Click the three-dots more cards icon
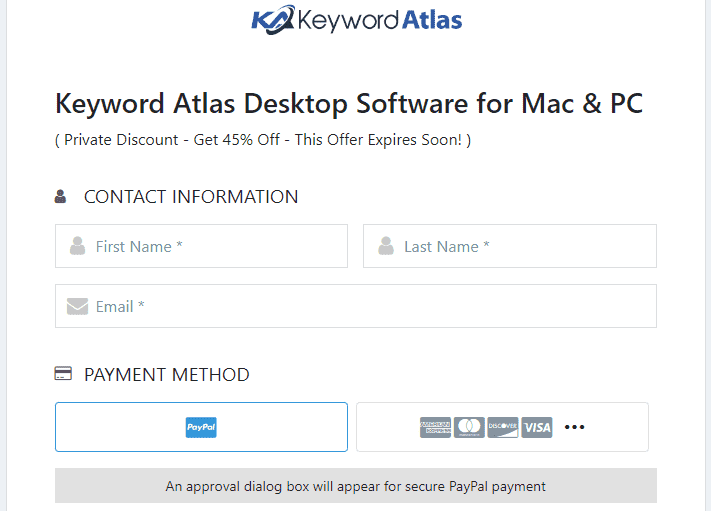 pos(575,427)
